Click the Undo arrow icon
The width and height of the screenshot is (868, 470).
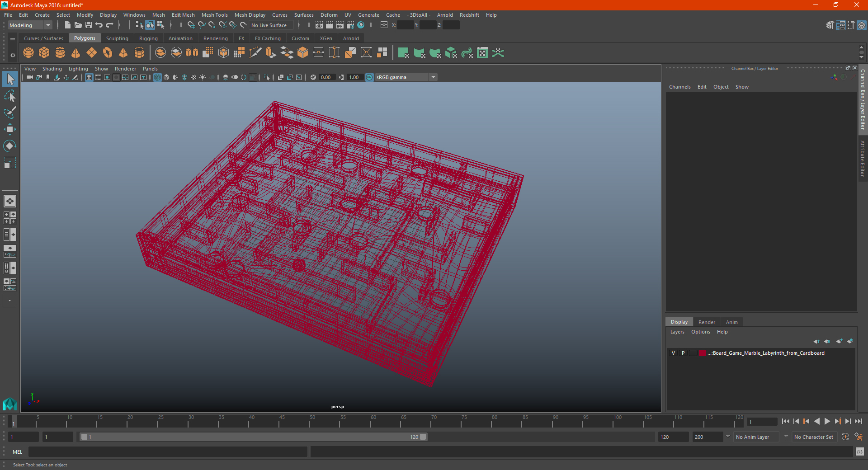(x=99, y=25)
